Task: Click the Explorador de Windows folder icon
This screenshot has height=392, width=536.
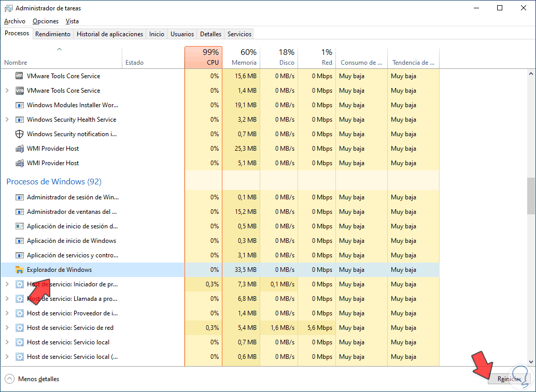Action: pyautogui.click(x=20, y=270)
